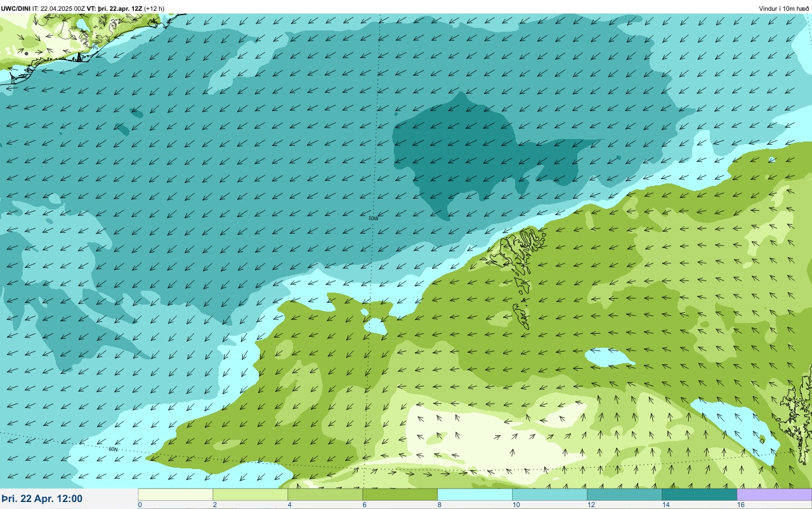Click the 4–6 green legend swatch
The height and width of the screenshot is (509, 812).
[x=325, y=494]
